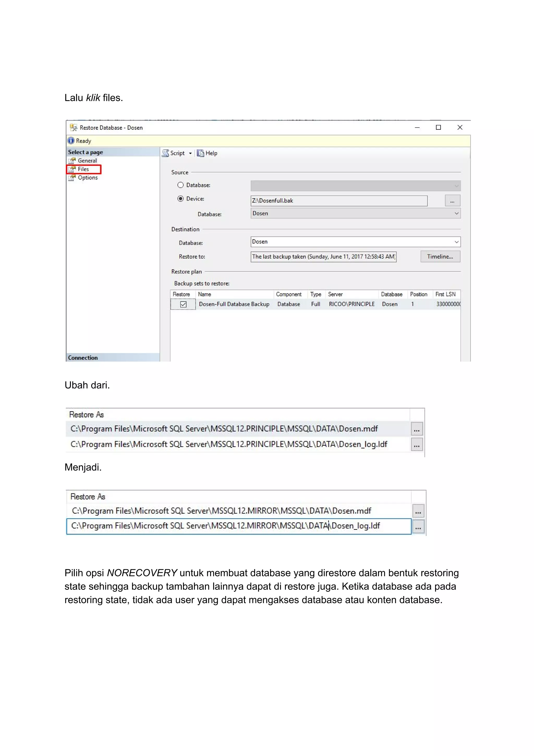The image size is (534, 756).
Task: Click the Component column header
Action: pos(290,294)
